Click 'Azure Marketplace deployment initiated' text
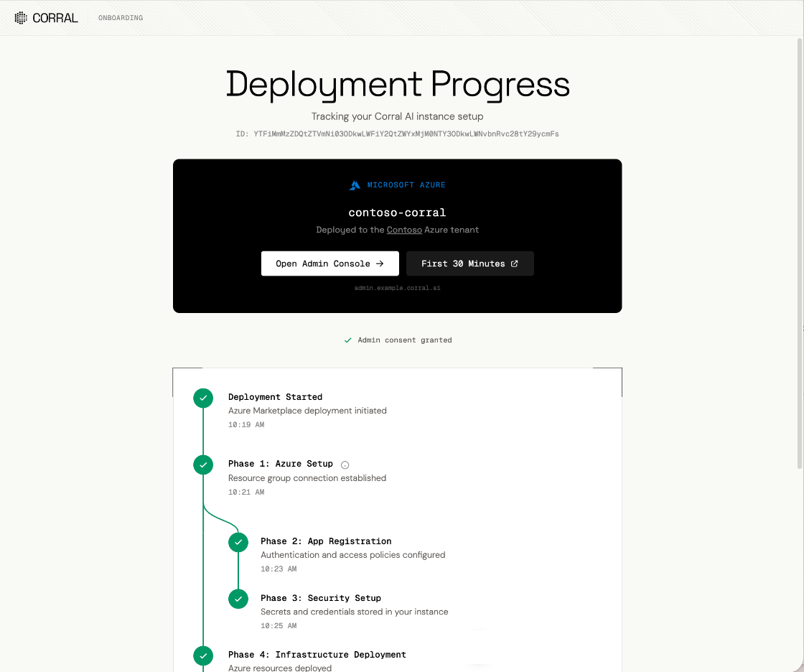Viewport: 804px width, 672px height. pos(307,411)
